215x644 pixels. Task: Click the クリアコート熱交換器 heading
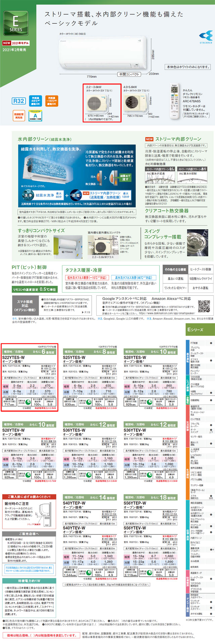pyautogui.click(x=167, y=210)
